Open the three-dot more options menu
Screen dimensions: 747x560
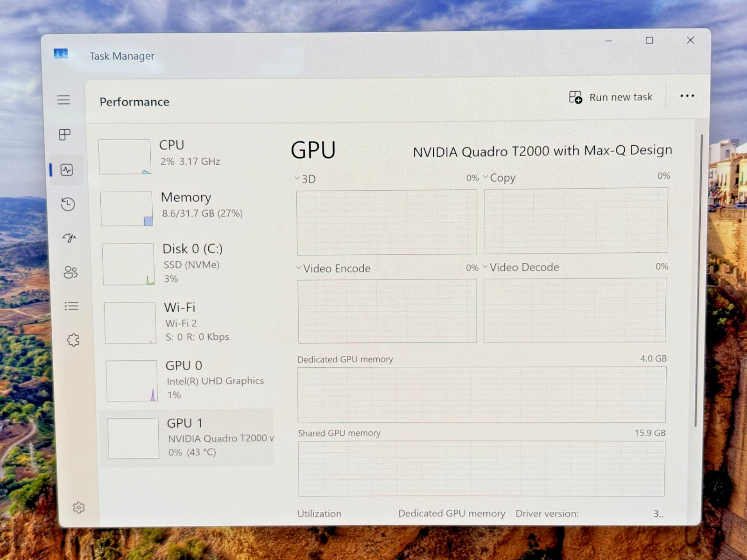(687, 96)
